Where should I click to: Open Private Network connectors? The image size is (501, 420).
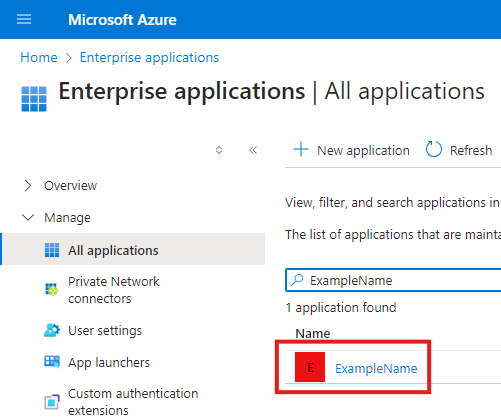(114, 290)
